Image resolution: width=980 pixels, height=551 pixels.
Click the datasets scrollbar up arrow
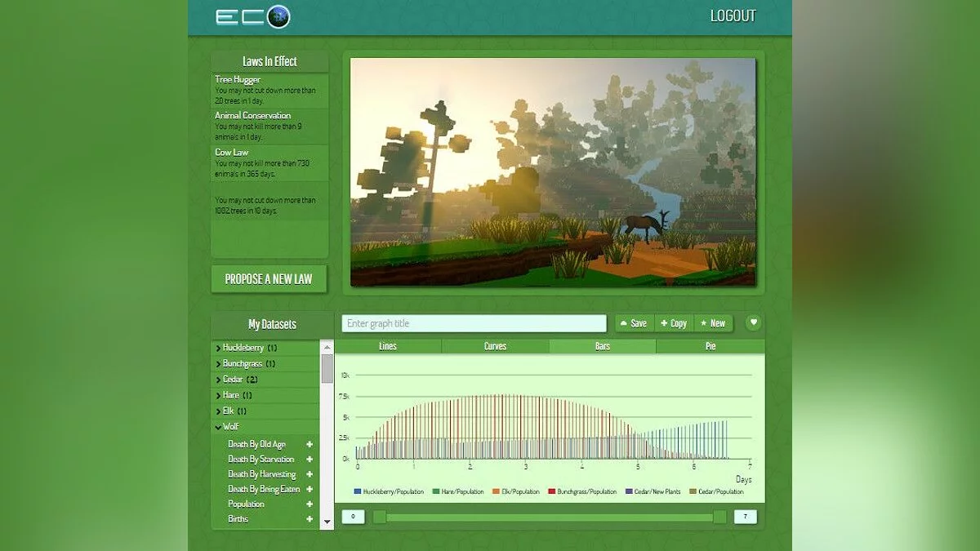coord(327,346)
